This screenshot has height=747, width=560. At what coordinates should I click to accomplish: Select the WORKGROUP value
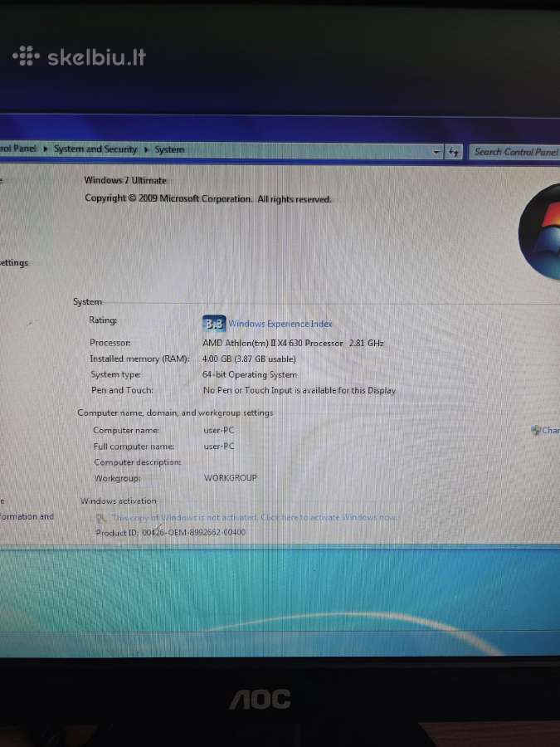tap(231, 478)
